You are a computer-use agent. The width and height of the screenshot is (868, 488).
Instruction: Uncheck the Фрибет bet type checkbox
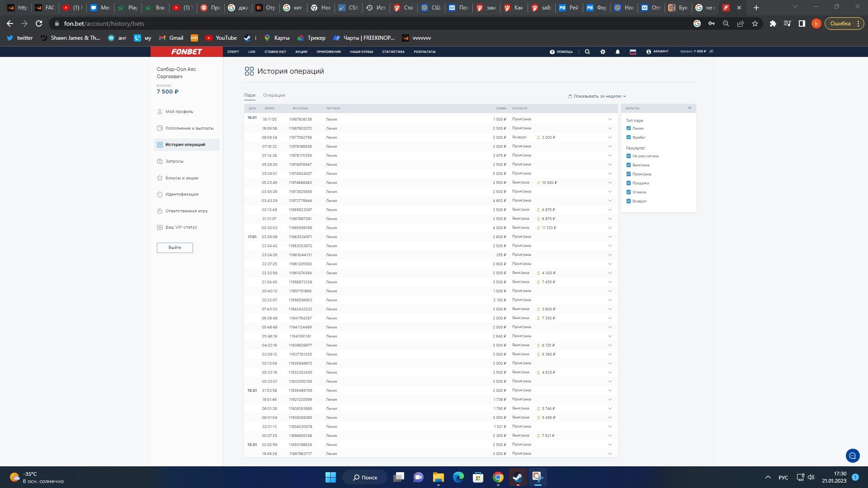(628, 137)
